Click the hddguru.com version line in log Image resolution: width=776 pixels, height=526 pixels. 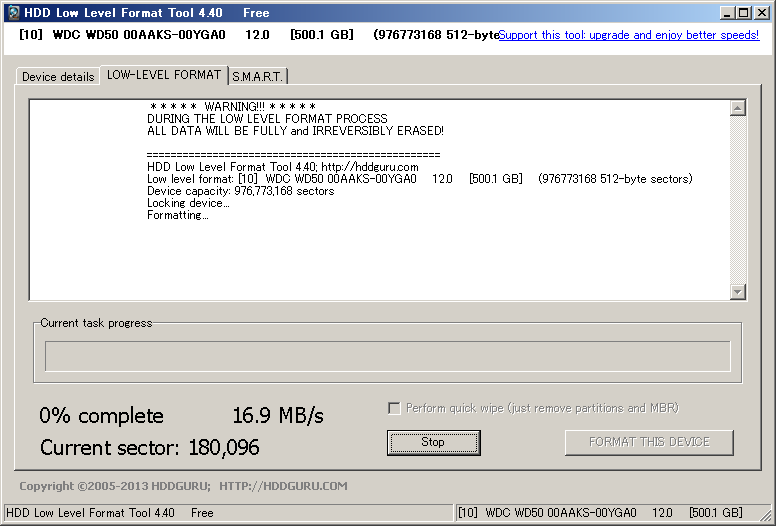283,167
